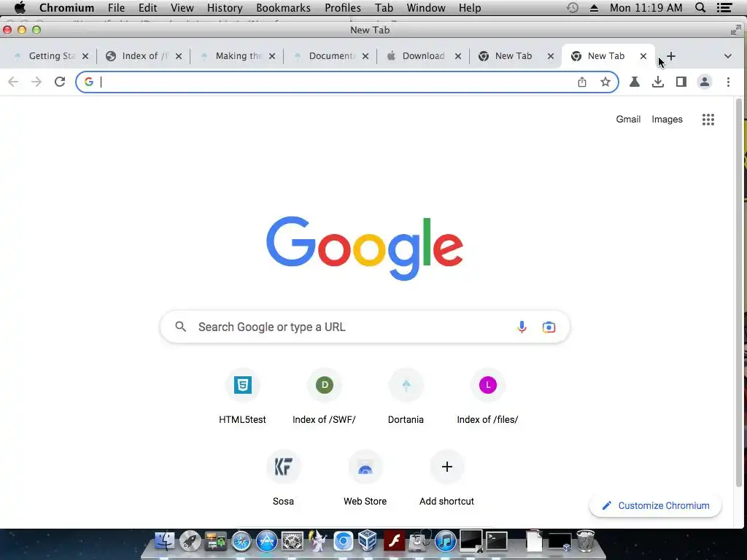
Task: Open Notification Center list icon
Action: (x=724, y=7)
